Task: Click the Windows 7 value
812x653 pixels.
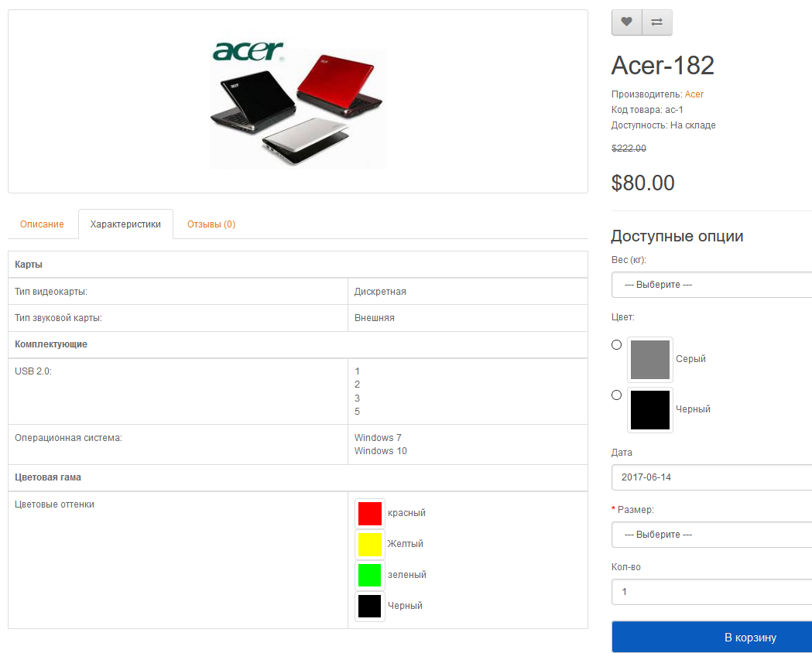Action: coord(378,438)
